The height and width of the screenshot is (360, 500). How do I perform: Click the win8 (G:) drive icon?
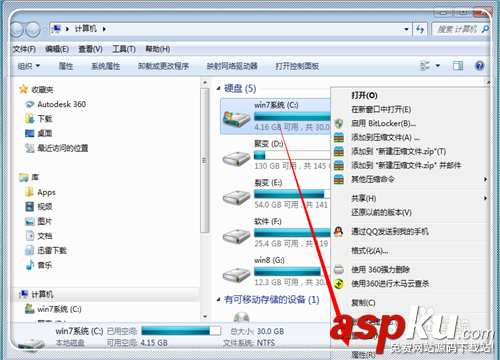click(x=236, y=275)
